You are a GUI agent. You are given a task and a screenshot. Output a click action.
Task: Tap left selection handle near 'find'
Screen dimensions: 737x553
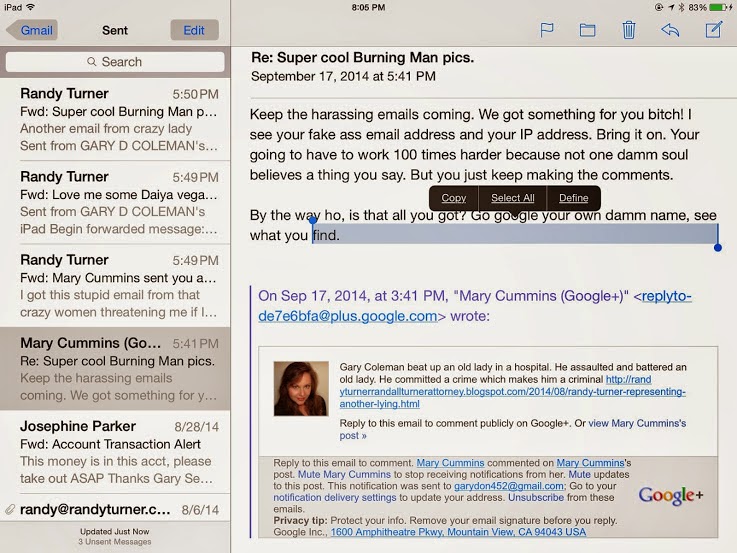coord(313,220)
